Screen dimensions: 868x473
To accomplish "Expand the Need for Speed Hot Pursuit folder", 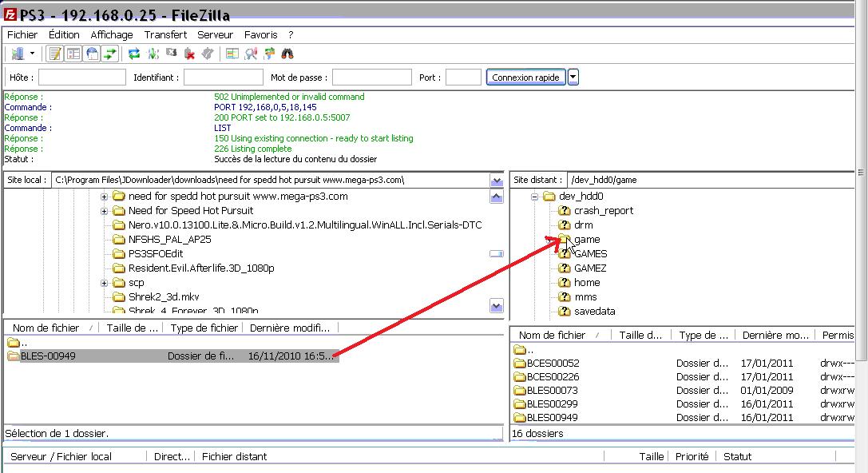I will click(x=104, y=210).
